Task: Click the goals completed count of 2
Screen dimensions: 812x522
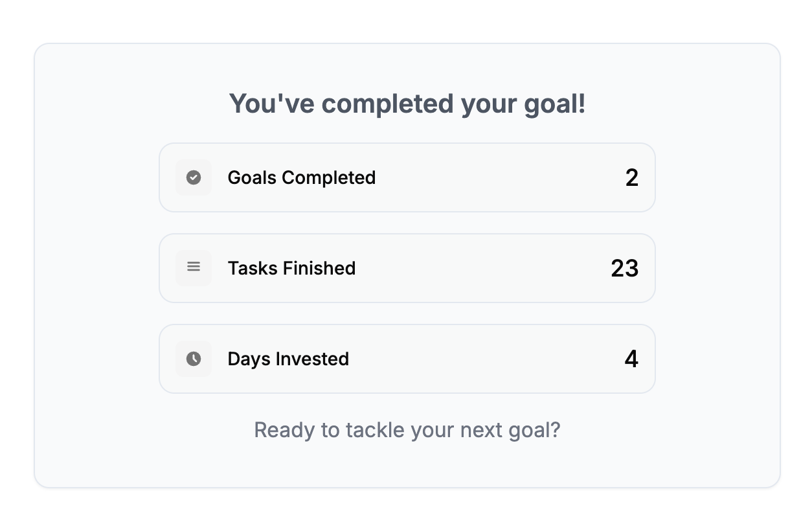Action: [631, 178]
